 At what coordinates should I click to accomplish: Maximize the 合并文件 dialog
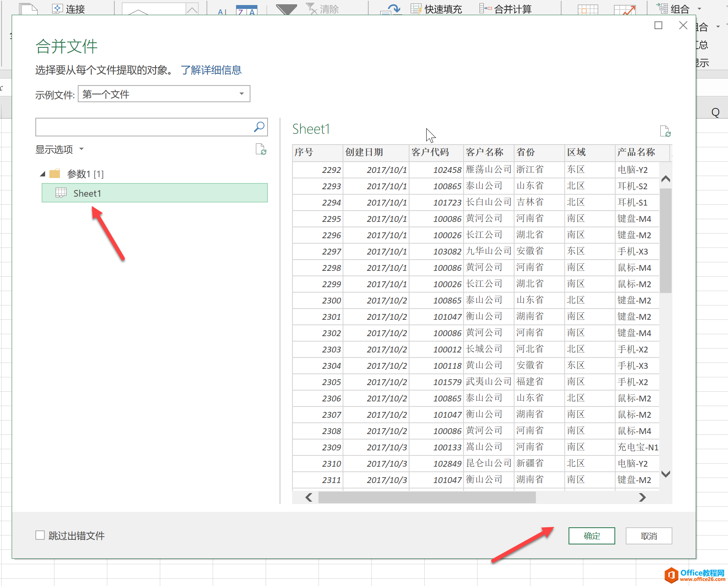[658, 25]
